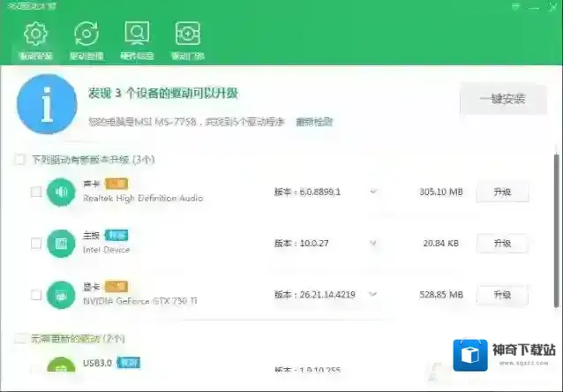Select the NVIDIA GeForce GTX 750 Ti checkbox
Image resolution: width=563 pixels, height=392 pixels.
click(x=36, y=294)
